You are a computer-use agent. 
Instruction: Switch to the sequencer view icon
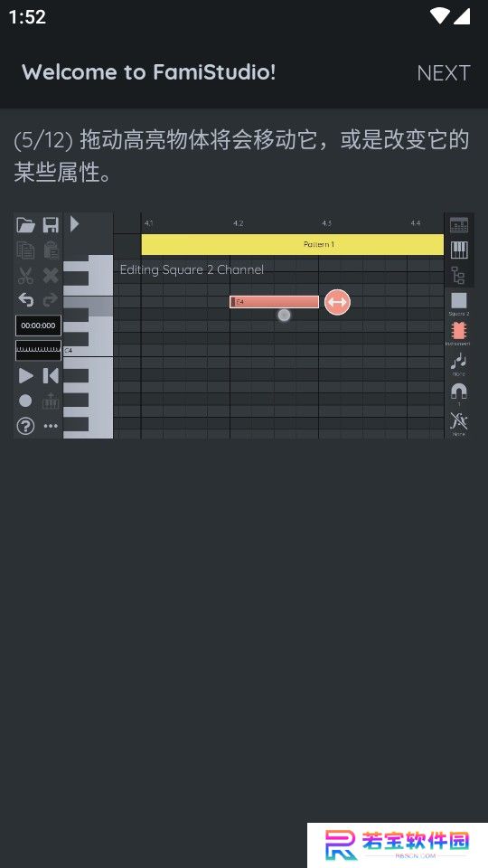click(x=459, y=225)
